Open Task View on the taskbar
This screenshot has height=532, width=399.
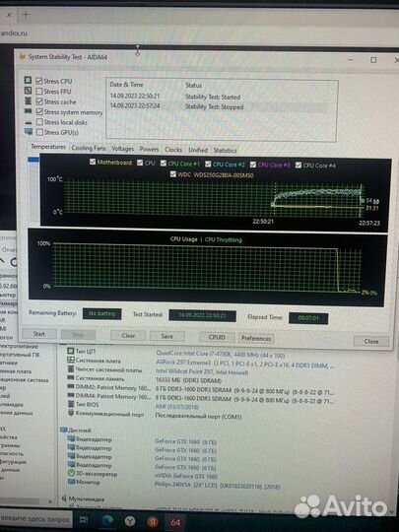84,519
